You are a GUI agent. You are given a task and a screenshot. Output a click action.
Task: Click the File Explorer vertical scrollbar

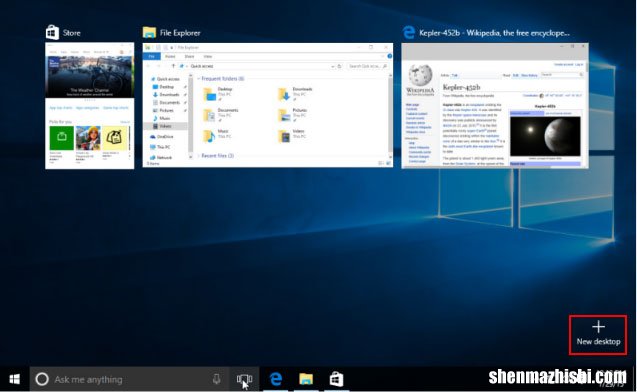click(390, 116)
